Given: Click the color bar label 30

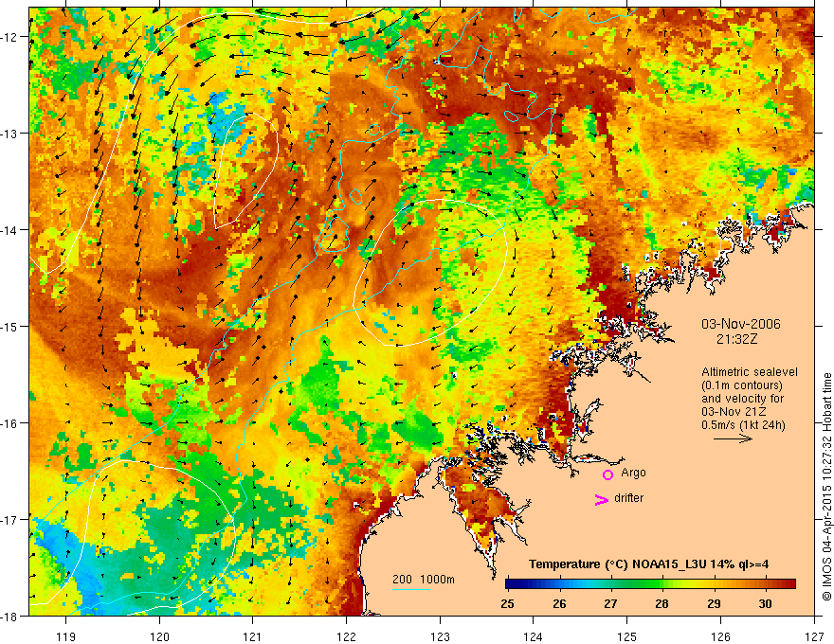Looking at the screenshot, I should tap(766, 603).
